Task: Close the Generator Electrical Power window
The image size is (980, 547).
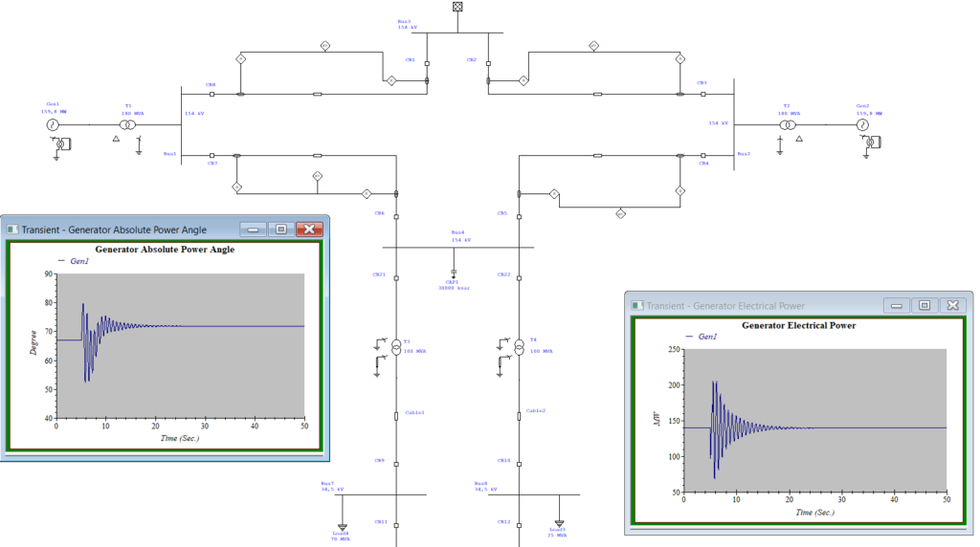Action: click(953, 305)
